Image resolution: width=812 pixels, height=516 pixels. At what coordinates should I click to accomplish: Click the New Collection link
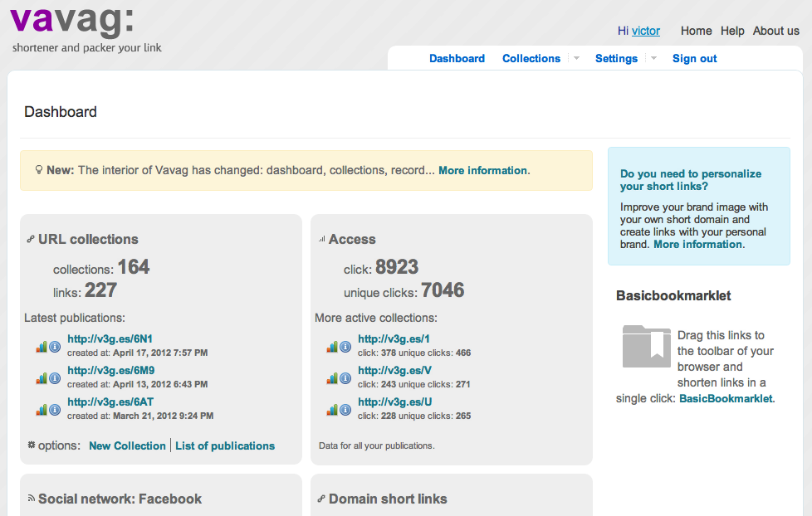[x=127, y=445]
